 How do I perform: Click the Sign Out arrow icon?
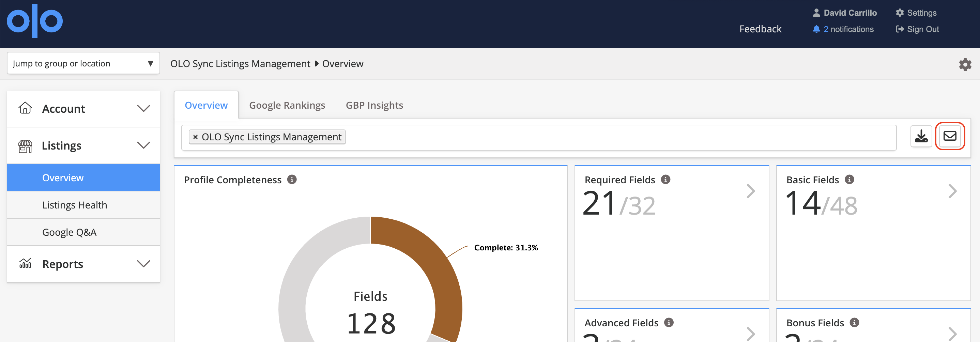pyautogui.click(x=899, y=29)
